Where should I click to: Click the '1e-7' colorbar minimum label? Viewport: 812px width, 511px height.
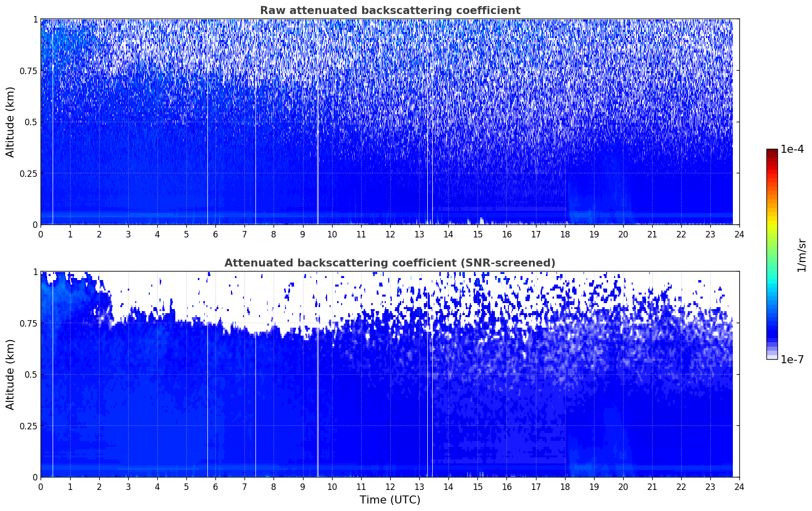[792, 359]
